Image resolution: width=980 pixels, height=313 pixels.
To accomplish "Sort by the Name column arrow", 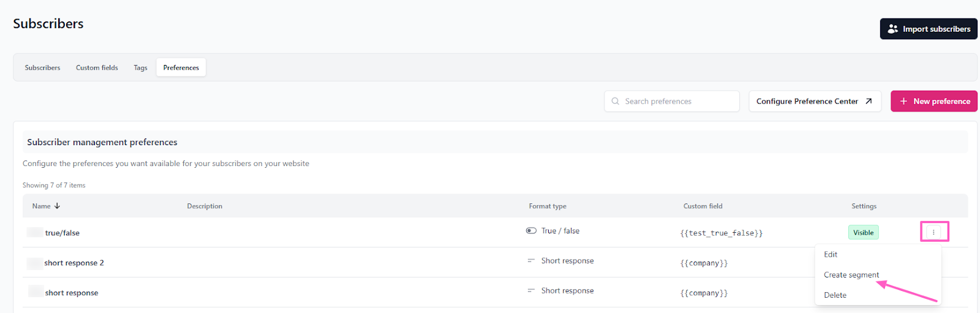I will 57,206.
